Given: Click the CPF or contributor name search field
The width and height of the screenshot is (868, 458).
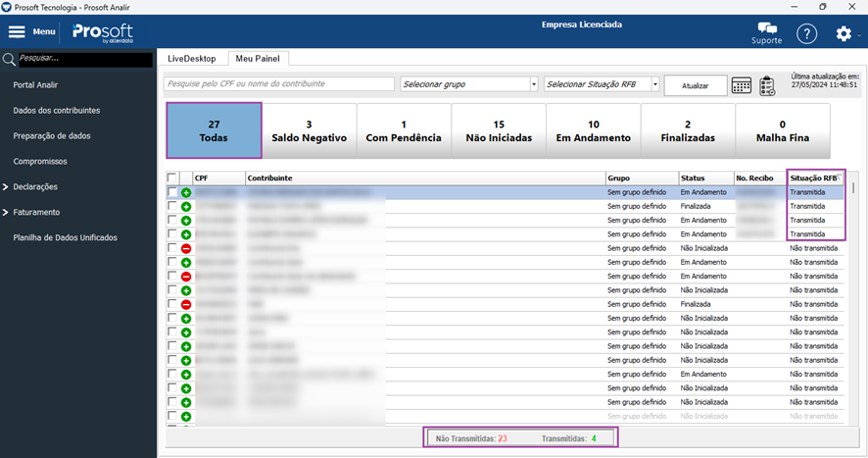Looking at the screenshot, I should coord(279,83).
